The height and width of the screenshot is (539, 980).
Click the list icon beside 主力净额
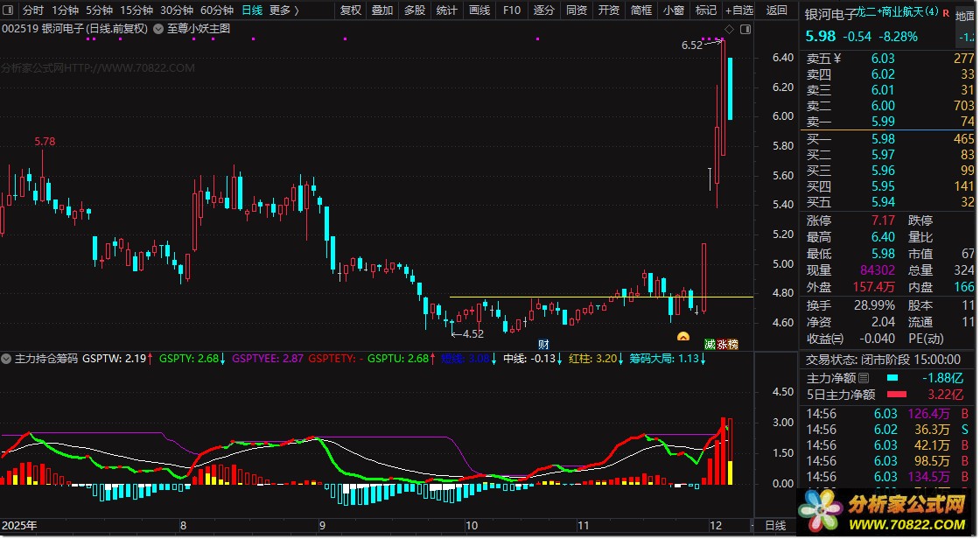pyautogui.click(x=864, y=378)
